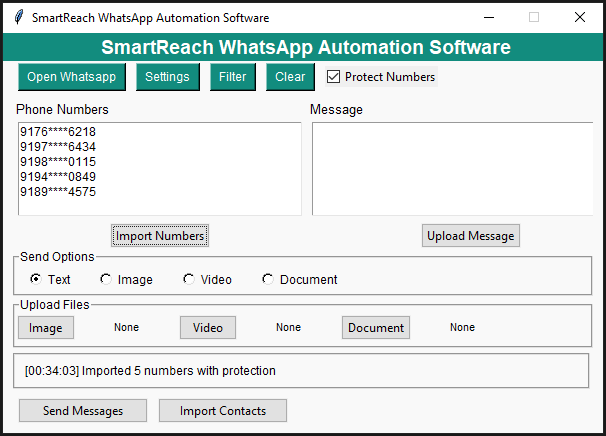Select the number 9189****4575
Image resolution: width=606 pixels, height=436 pixels.
coord(58,192)
